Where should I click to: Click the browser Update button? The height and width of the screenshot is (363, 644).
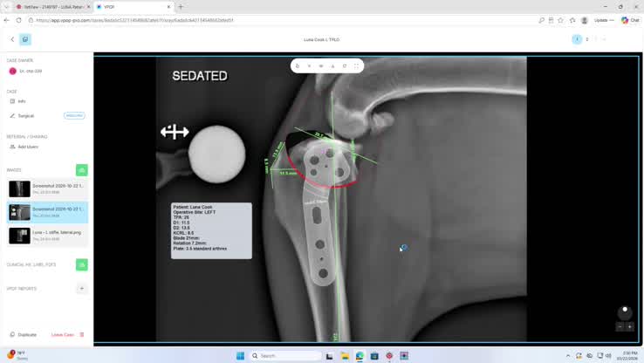[x=604, y=20]
